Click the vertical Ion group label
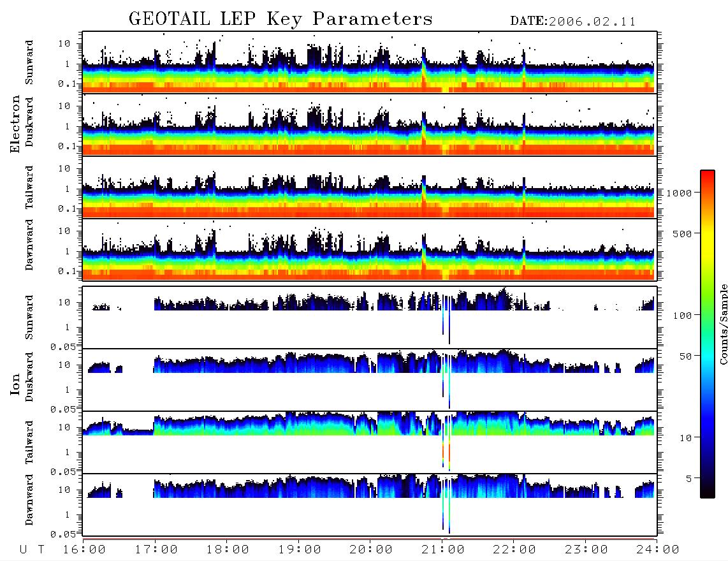 [15, 384]
